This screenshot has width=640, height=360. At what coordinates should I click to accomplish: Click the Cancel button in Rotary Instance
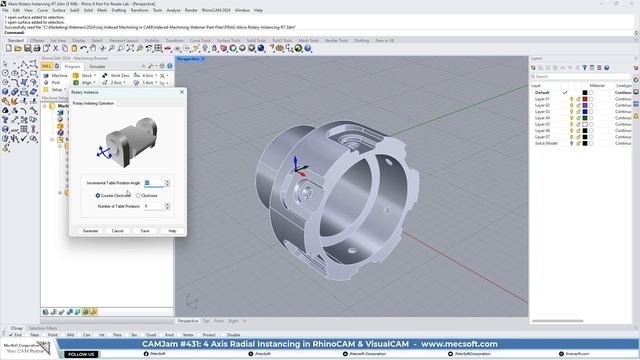[x=118, y=231]
